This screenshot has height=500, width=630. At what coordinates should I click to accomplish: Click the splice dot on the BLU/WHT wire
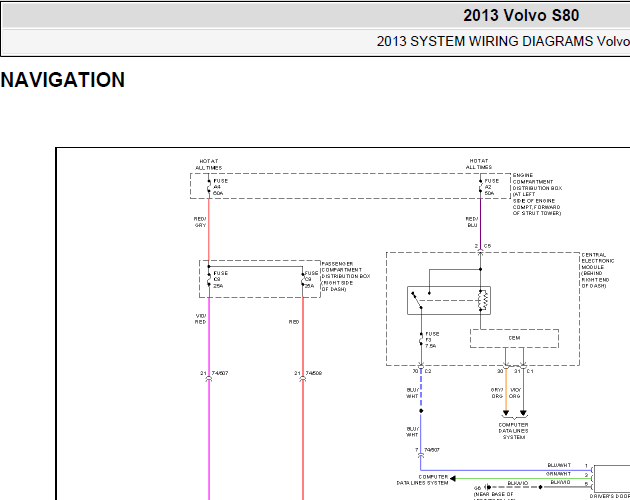421,411
